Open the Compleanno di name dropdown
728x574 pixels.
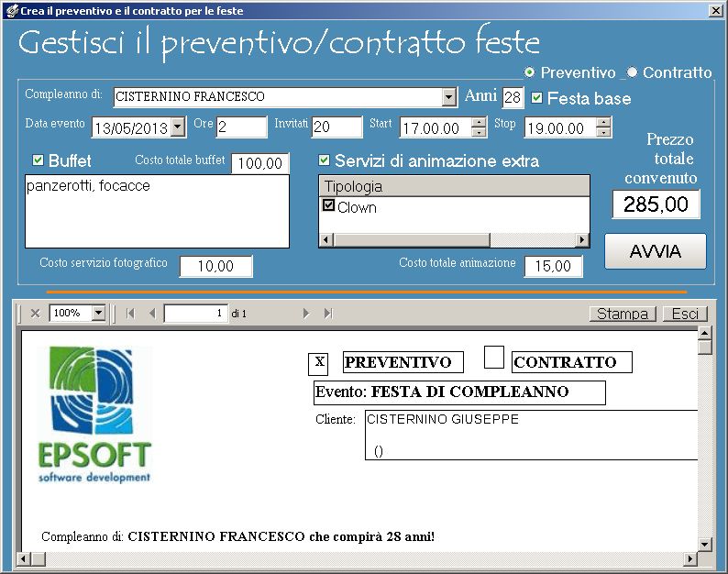click(448, 97)
